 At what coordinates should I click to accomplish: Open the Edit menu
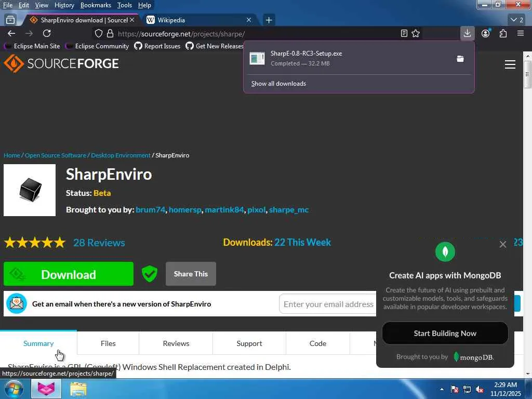pos(23,5)
